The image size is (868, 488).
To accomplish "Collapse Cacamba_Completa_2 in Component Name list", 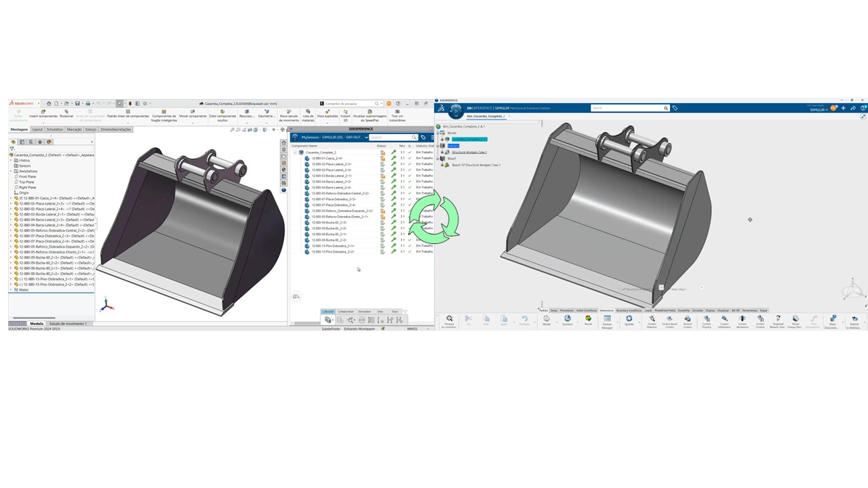I will click(296, 152).
